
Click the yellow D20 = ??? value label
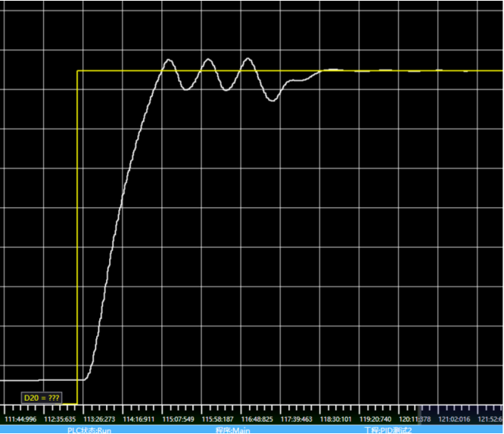pos(42,398)
